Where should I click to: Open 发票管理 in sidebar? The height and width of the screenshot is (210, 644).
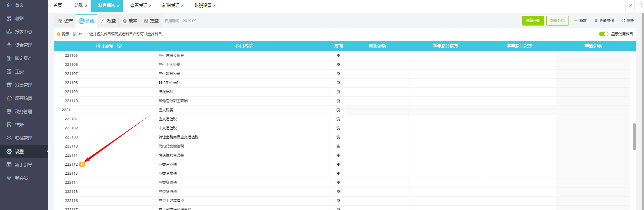(x=23, y=85)
